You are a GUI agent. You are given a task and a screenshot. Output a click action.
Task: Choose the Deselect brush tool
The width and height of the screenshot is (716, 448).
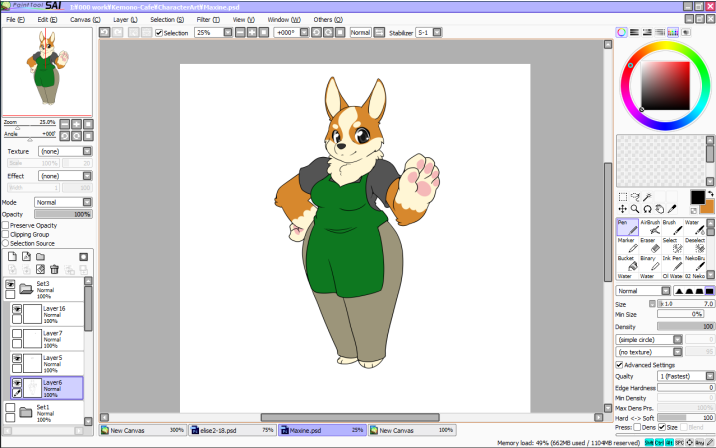pos(695,245)
